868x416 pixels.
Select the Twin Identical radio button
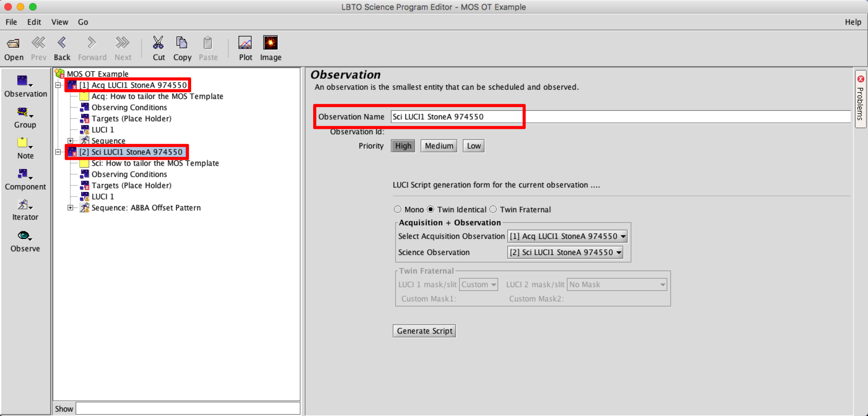(431, 209)
